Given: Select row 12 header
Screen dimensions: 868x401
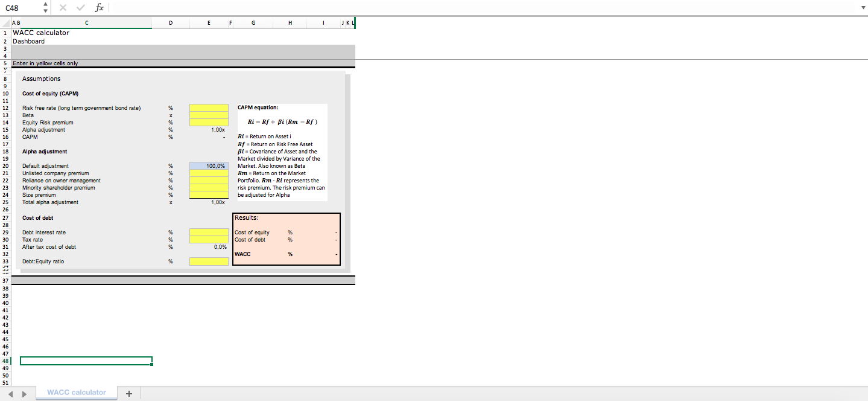Looking at the screenshot, I should coord(5,107).
